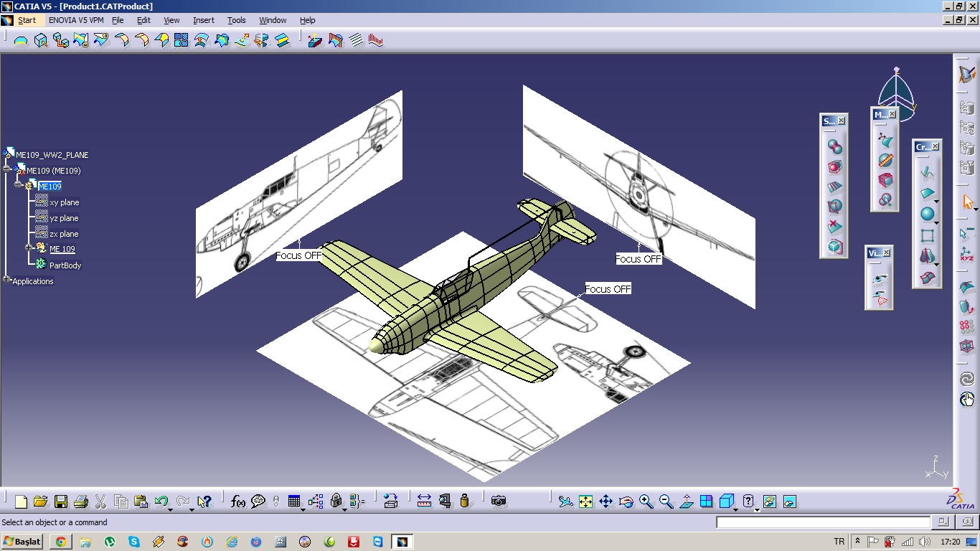Expand the Applications tree node
The image size is (980, 551).
7,279
